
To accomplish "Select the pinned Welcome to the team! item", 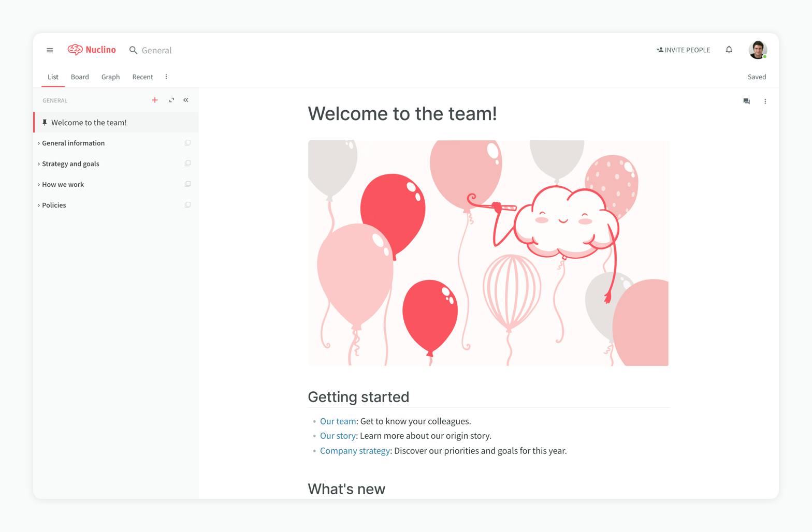I will point(116,122).
